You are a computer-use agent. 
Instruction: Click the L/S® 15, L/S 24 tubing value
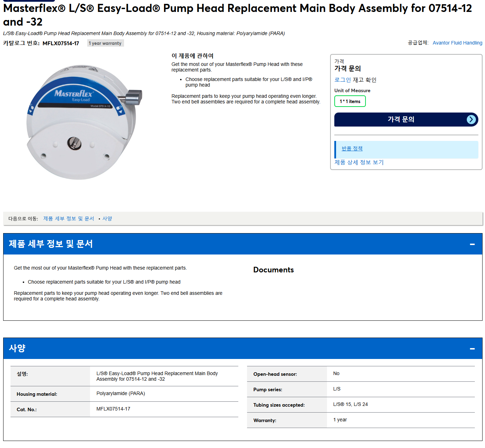coord(350,405)
